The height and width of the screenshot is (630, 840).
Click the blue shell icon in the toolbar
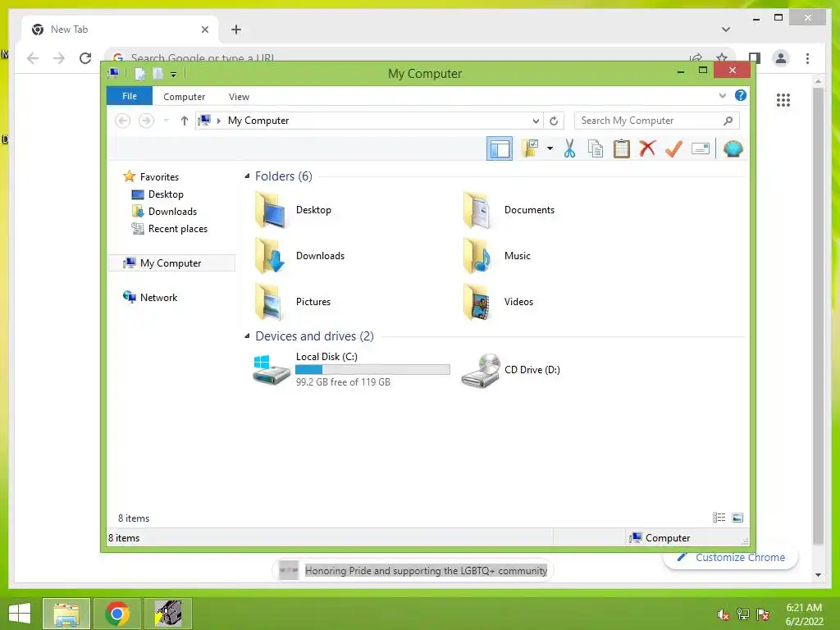(733, 148)
